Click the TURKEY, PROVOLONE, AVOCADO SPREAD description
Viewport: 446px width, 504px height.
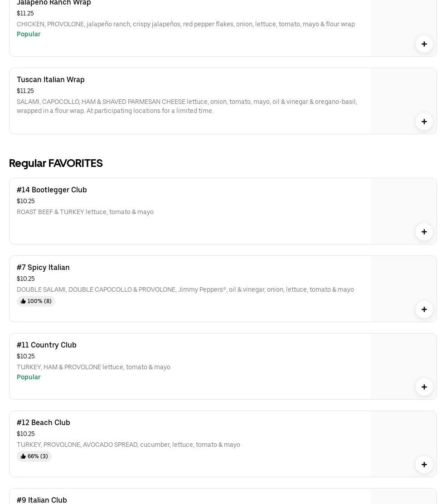pyautogui.click(x=128, y=445)
